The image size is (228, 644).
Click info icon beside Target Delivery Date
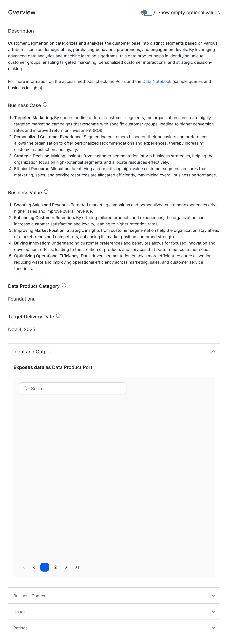tap(58, 316)
